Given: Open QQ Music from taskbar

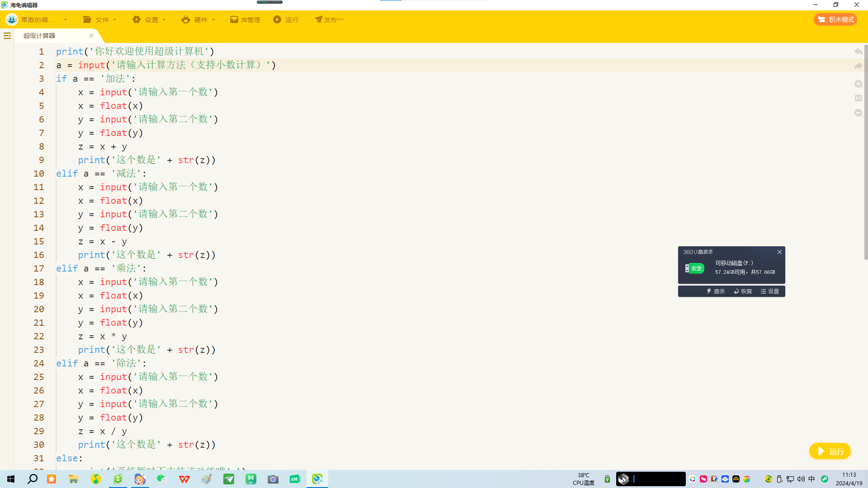Looking at the screenshot, I should (x=96, y=479).
